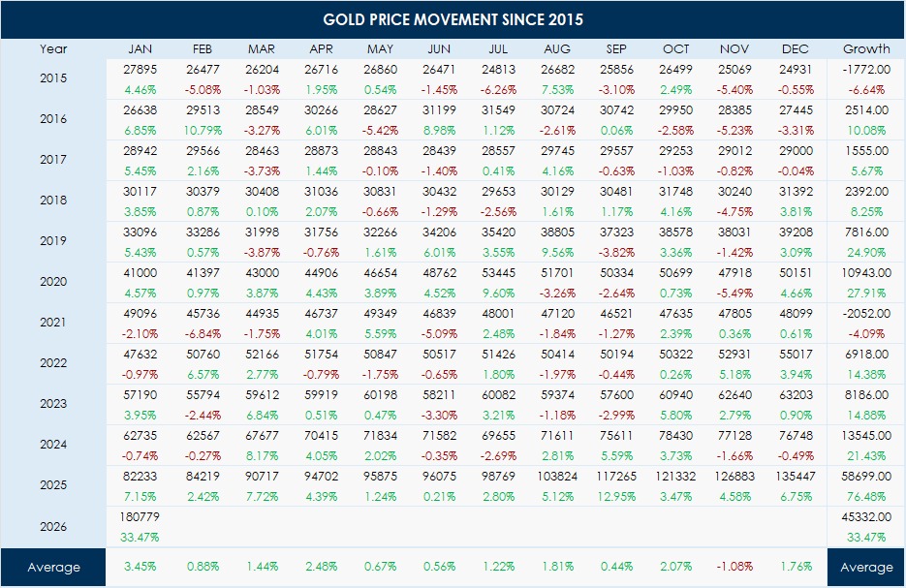Click the January average 3.45% cell
Image resolution: width=906 pixels, height=588 pixels.
click(x=141, y=566)
